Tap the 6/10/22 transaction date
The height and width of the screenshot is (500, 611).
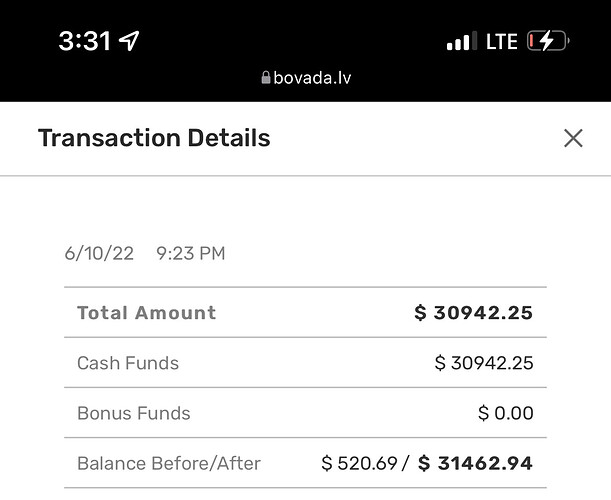click(x=99, y=253)
